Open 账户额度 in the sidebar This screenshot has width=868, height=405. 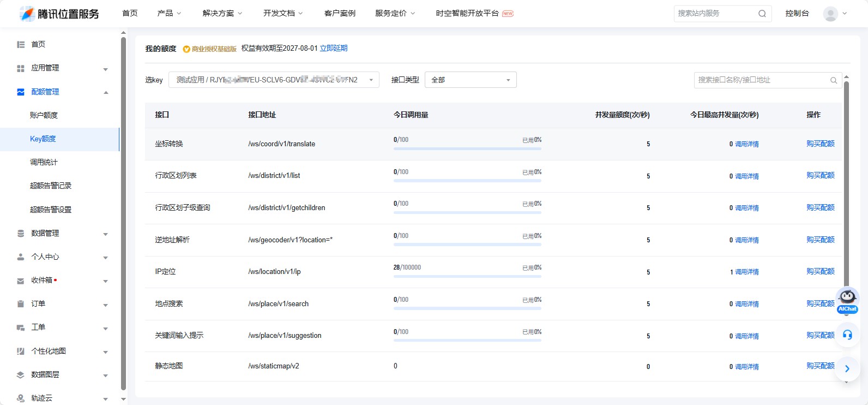pyautogui.click(x=44, y=115)
